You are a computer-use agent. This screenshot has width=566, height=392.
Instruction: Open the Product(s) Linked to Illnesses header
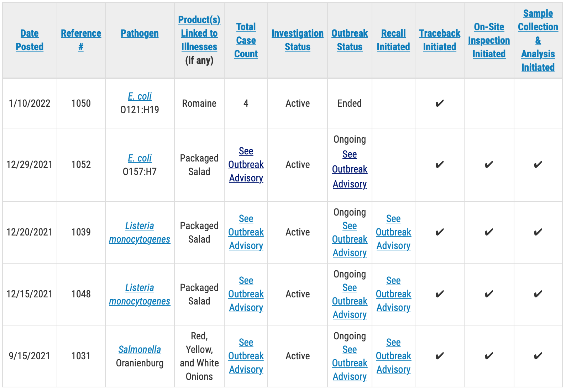click(199, 33)
